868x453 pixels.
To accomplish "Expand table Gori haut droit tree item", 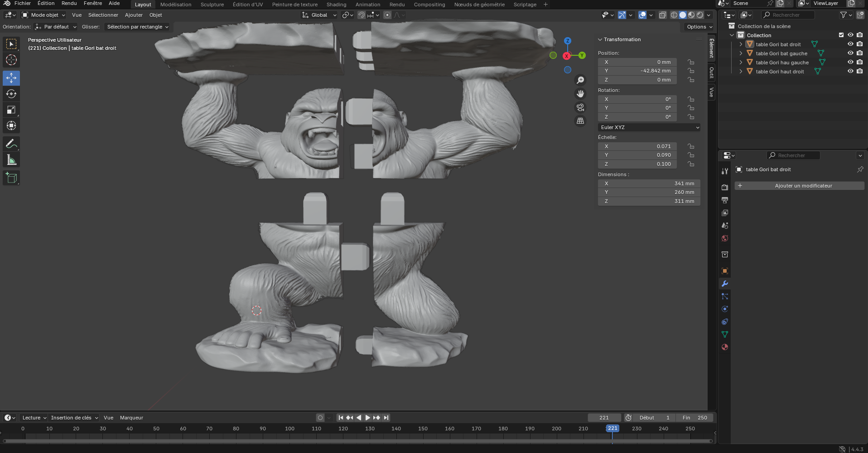I will [x=741, y=72].
